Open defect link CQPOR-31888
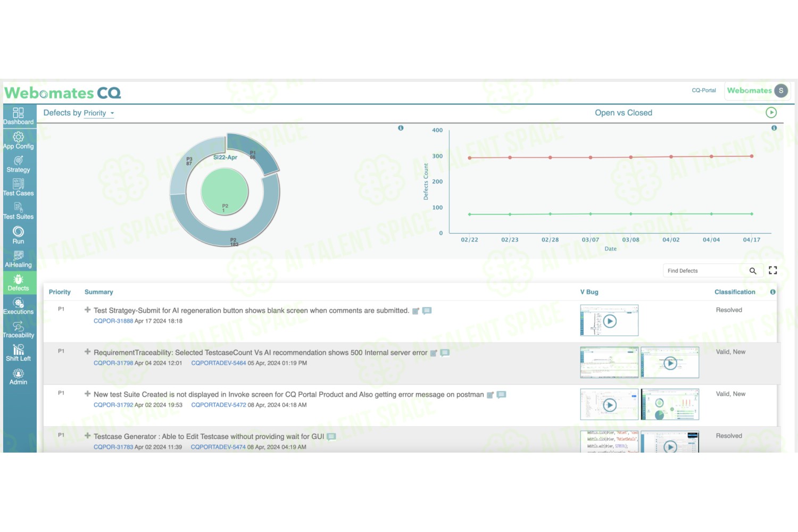Image resolution: width=798 pixels, height=532 pixels. [x=113, y=321]
